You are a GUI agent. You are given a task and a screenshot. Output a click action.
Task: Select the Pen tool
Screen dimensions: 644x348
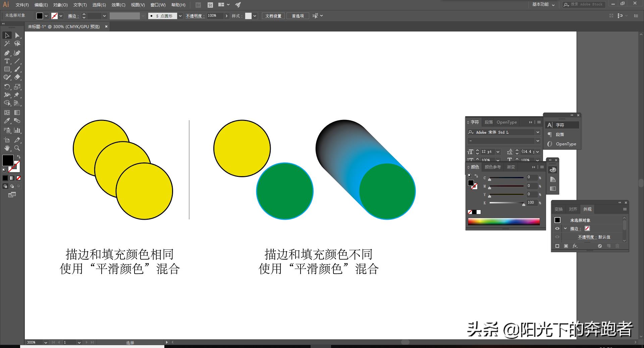[x=7, y=53]
